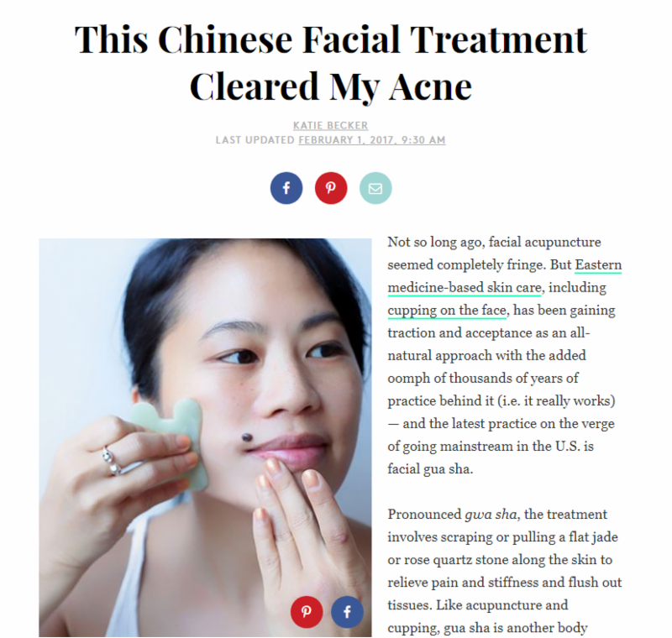
Task: Click the article photo of woman
Action: pyautogui.click(x=205, y=437)
